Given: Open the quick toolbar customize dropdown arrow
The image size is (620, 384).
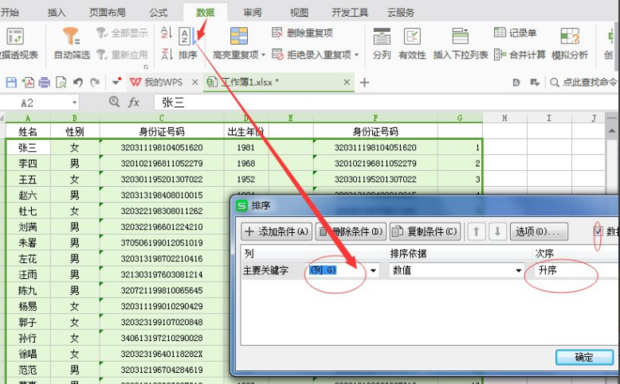Looking at the screenshot, I should [116, 82].
